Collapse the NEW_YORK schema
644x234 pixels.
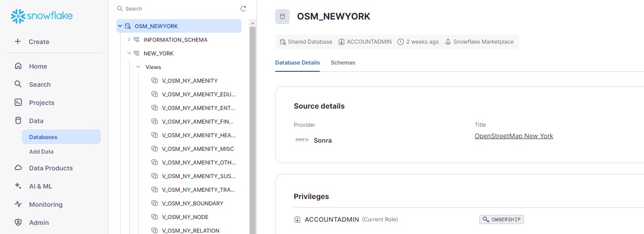click(x=129, y=53)
